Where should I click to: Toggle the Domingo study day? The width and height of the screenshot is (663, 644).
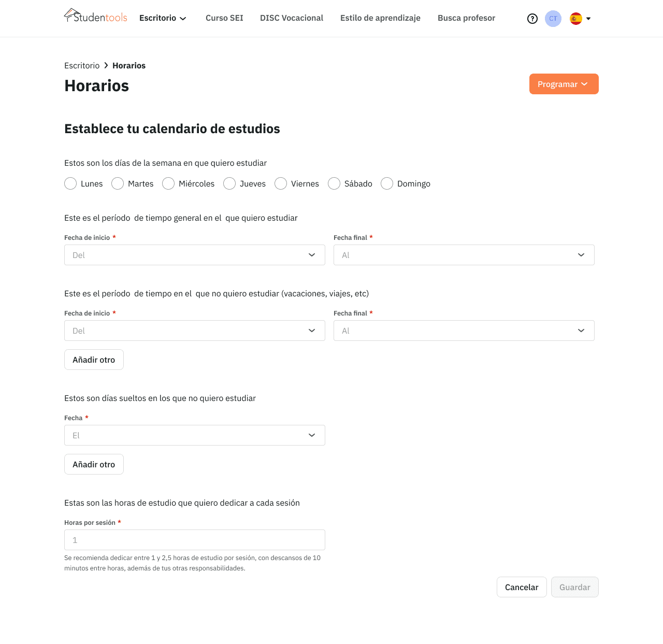click(386, 183)
